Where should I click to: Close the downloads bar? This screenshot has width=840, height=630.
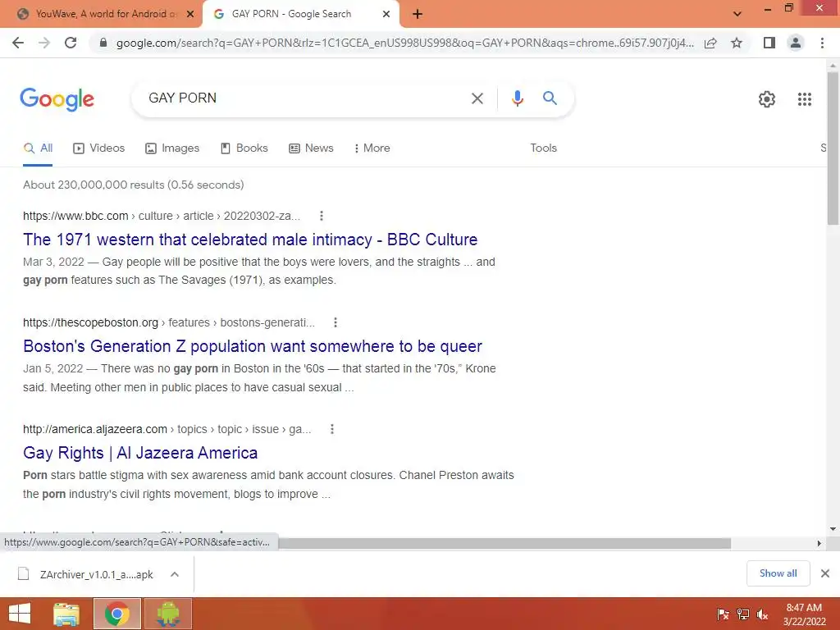click(x=825, y=573)
